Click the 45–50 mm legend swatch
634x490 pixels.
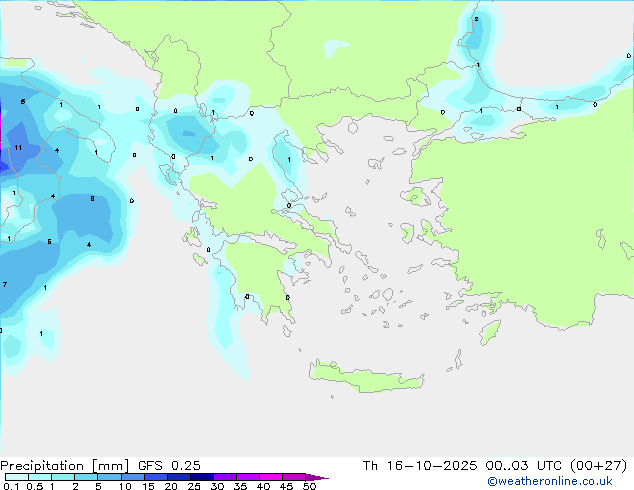294,477
